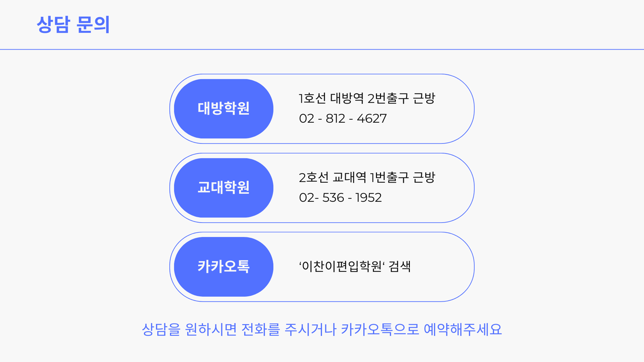Image resolution: width=644 pixels, height=362 pixels.
Task: Click the word 문의 in the heading
Action: pyautogui.click(x=93, y=24)
